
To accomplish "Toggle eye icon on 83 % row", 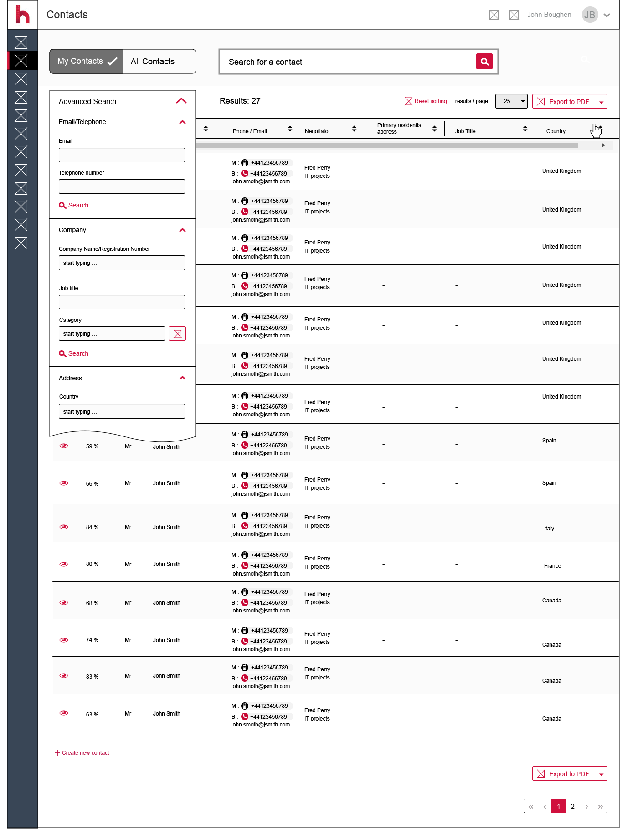I will pyautogui.click(x=64, y=676).
